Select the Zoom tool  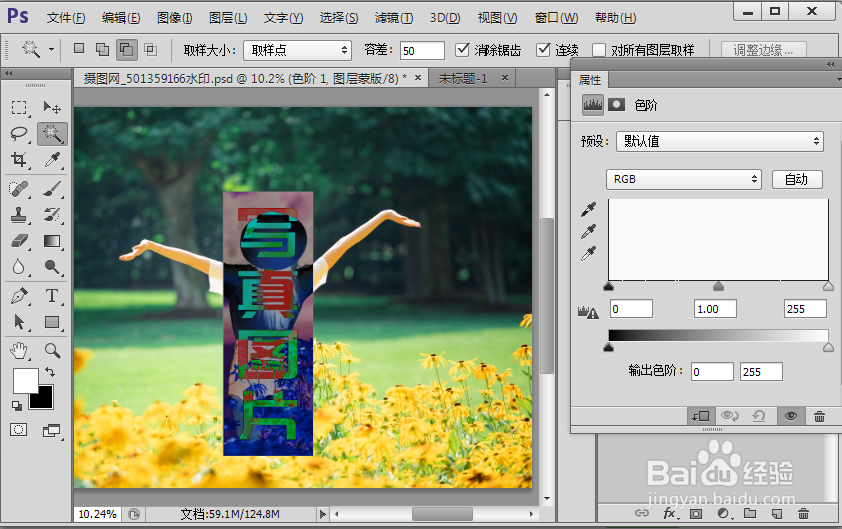click(x=52, y=351)
